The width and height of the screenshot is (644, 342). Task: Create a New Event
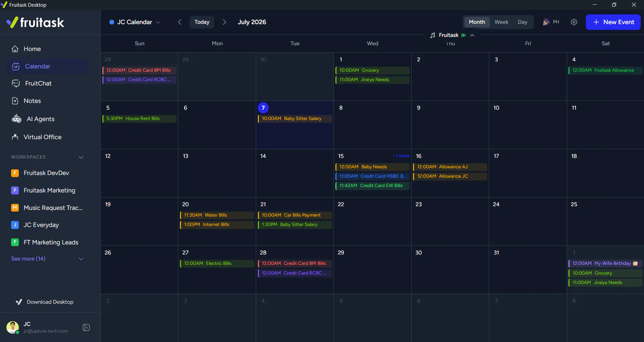pos(613,22)
